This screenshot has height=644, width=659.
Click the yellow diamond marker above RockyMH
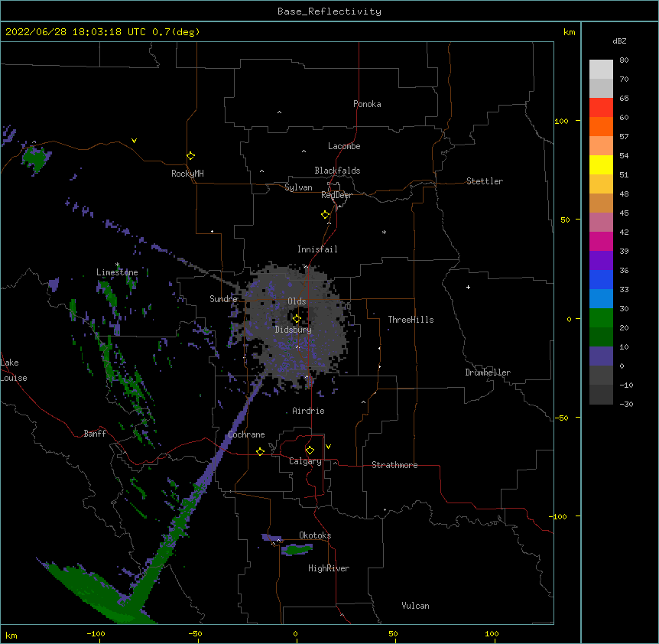point(191,156)
